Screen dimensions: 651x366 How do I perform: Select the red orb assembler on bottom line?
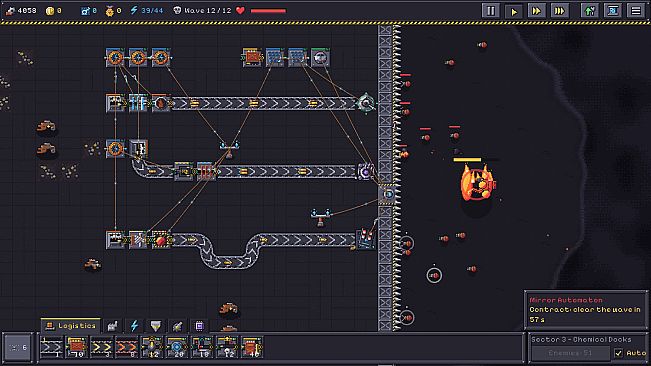pyautogui.click(x=161, y=240)
